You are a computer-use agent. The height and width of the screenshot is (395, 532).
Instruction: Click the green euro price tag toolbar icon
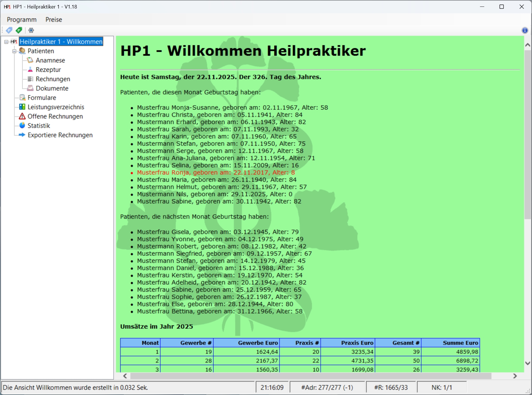(19, 30)
